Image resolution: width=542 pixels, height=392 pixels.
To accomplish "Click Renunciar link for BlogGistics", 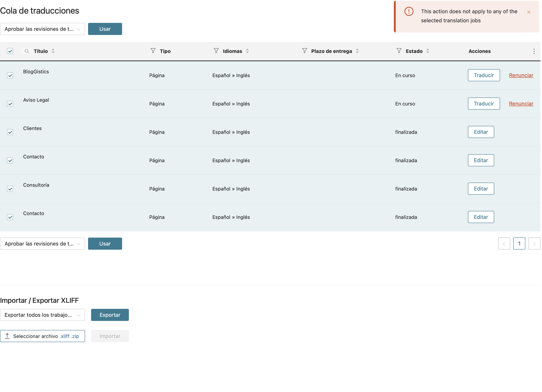I will 521,75.
